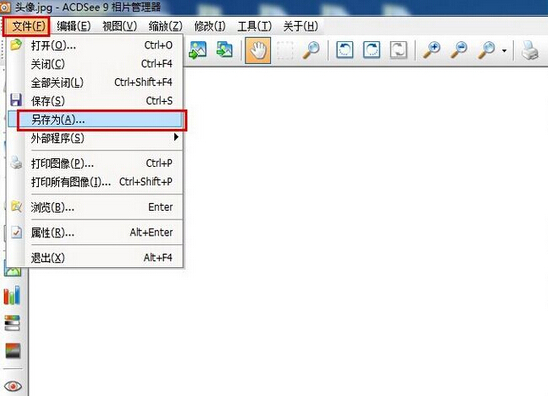Choose 关闭(C) menu entry
This screenshot has height=396, width=548.
[95, 64]
